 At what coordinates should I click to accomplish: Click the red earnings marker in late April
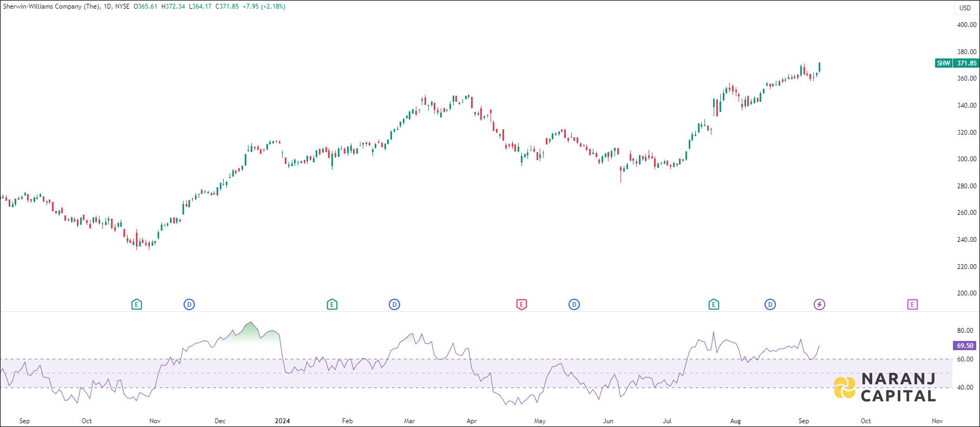click(x=521, y=305)
